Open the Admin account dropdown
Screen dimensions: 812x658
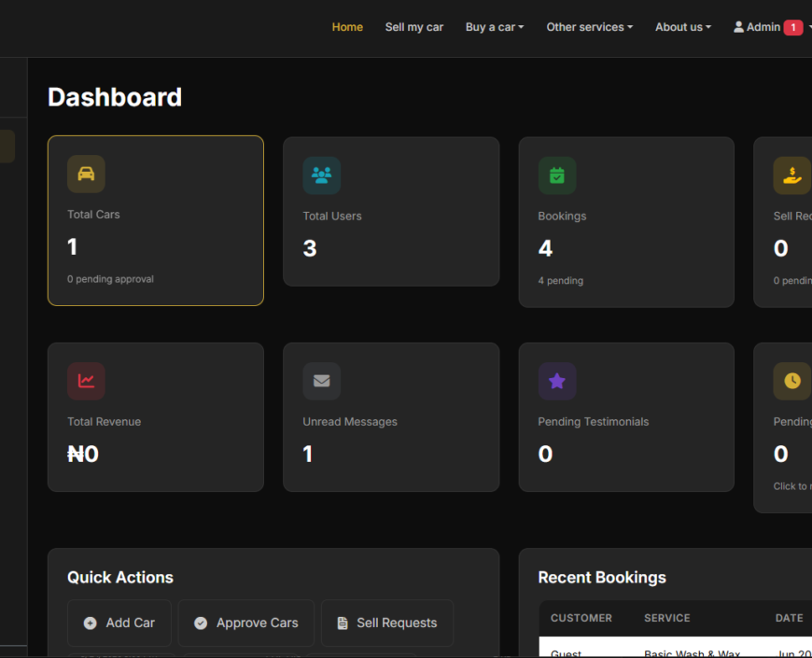point(772,27)
